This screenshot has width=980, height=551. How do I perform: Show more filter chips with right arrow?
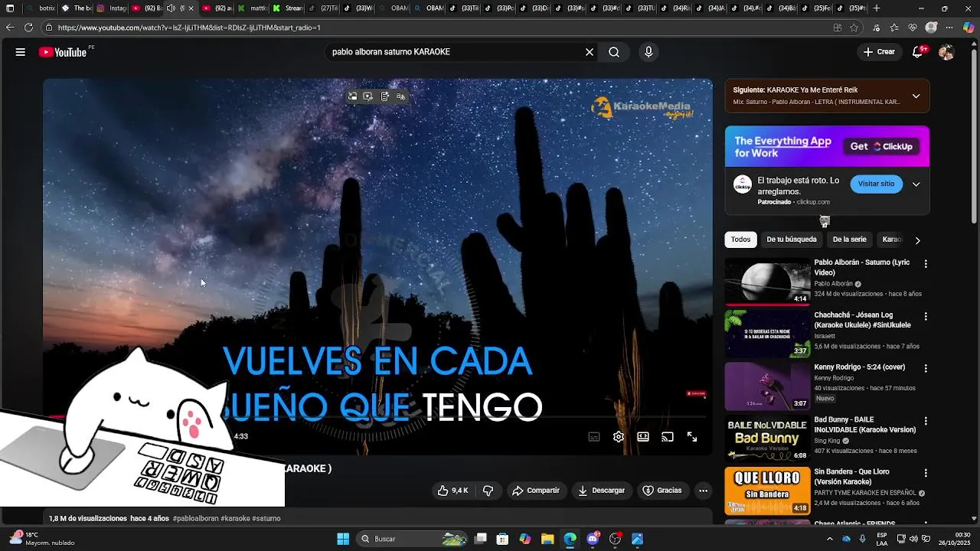pos(917,240)
